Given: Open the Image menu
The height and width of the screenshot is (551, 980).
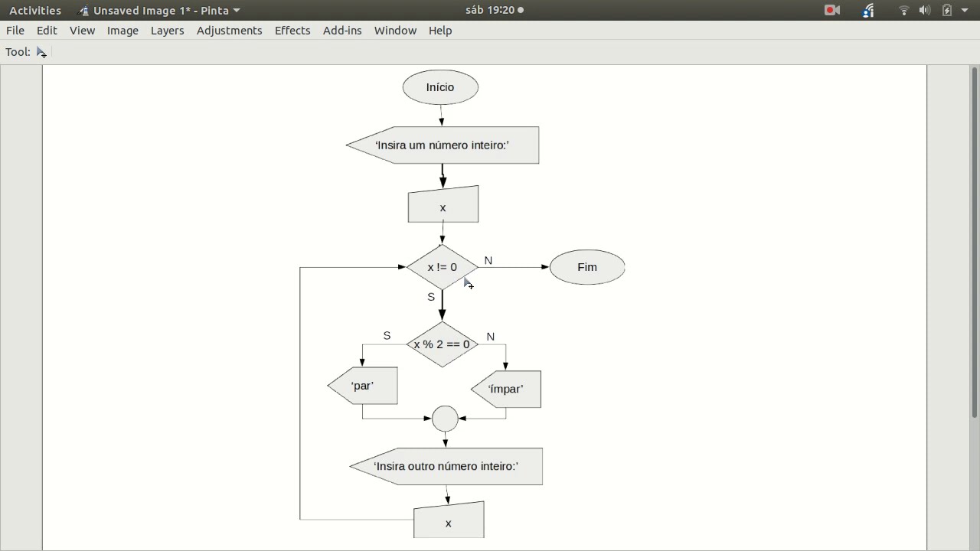Looking at the screenshot, I should 122,31.
